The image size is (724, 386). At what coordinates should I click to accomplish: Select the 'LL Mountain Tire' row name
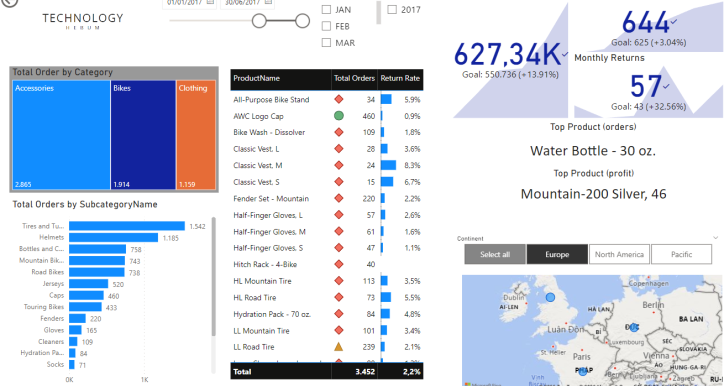(x=261, y=331)
